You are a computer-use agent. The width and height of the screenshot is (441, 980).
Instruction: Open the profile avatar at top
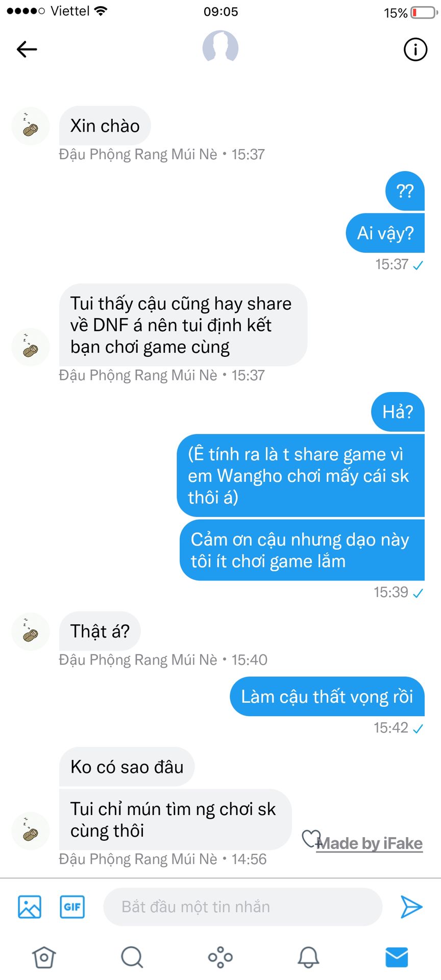220,46
